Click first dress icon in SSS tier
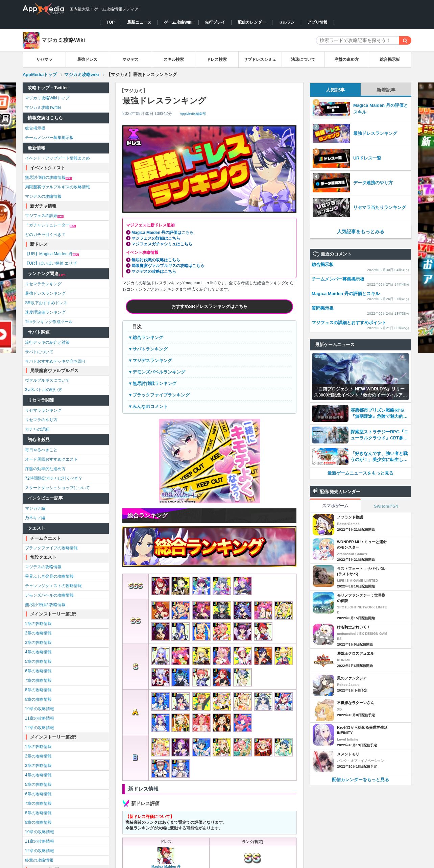The height and width of the screenshot is (868, 434). pyautogui.click(x=160, y=586)
